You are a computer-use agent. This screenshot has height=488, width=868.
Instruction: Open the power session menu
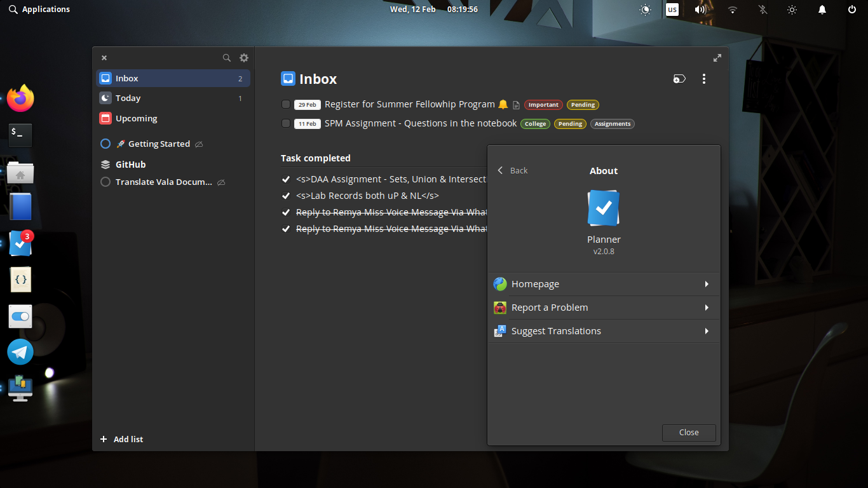coord(852,10)
